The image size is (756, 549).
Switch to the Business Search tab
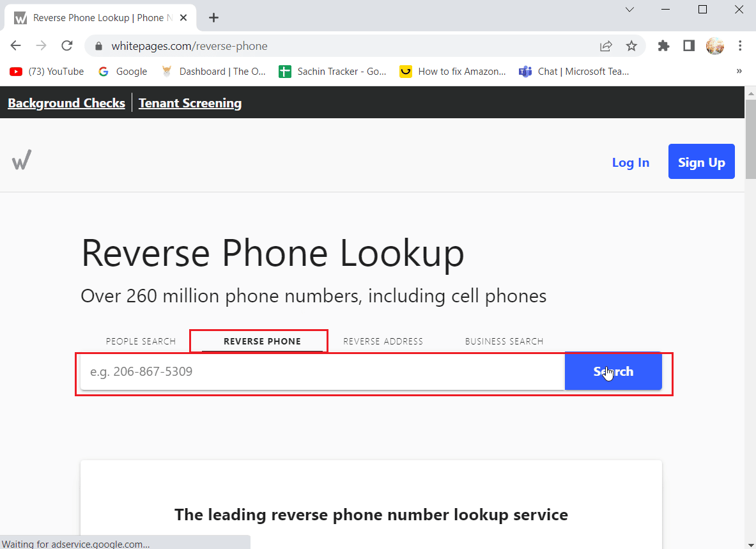pos(504,341)
